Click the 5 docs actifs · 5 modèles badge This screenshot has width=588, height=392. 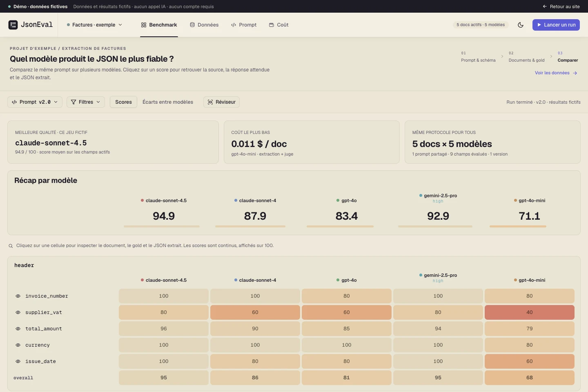pos(481,25)
